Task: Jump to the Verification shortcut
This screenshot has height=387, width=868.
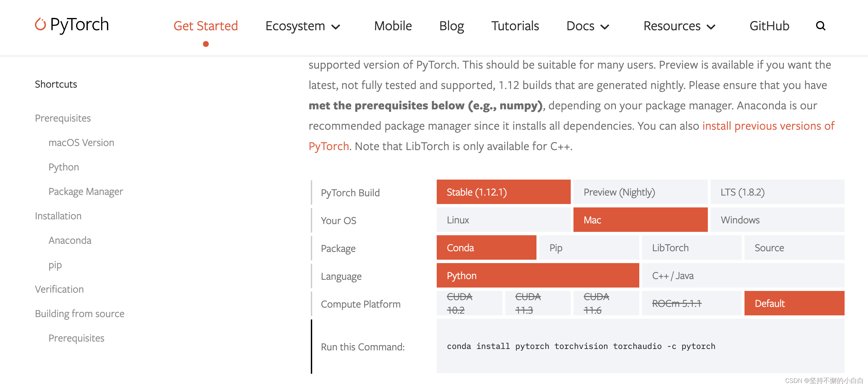Action: click(x=59, y=289)
